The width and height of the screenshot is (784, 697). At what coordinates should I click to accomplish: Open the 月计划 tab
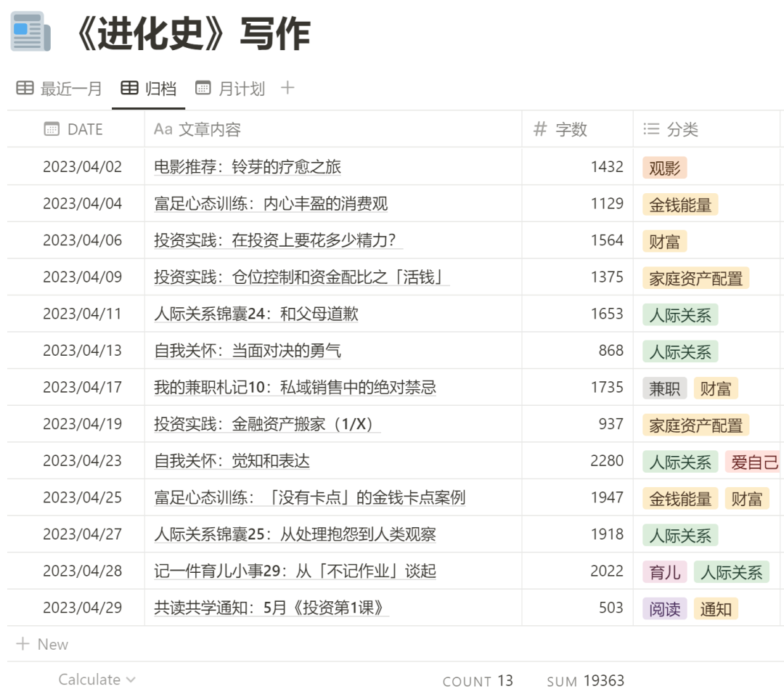[x=230, y=89]
